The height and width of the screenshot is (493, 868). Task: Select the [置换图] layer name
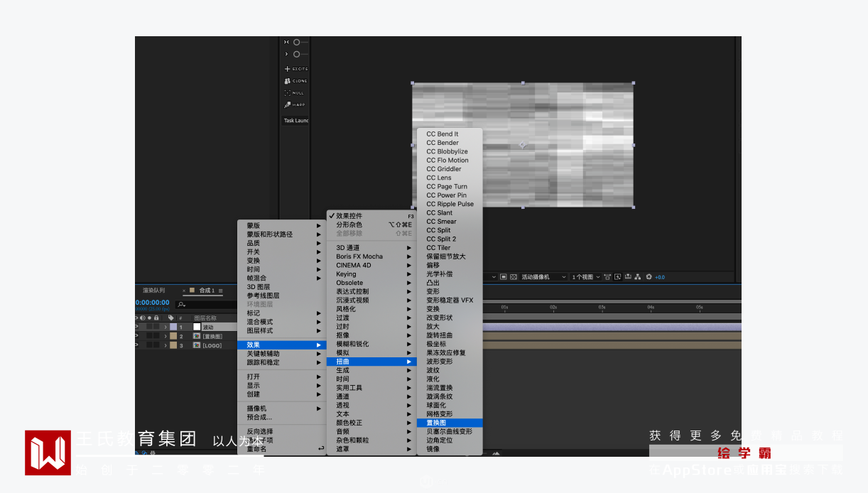[x=212, y=337]
